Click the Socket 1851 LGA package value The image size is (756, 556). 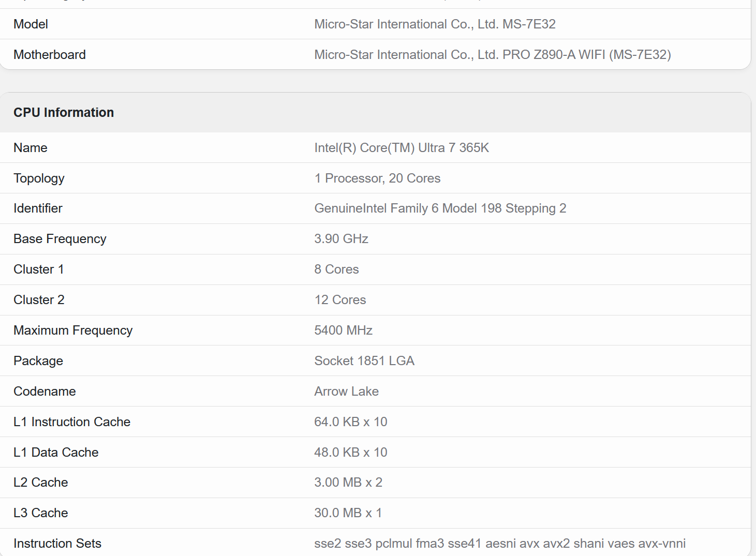click(364, 361)
